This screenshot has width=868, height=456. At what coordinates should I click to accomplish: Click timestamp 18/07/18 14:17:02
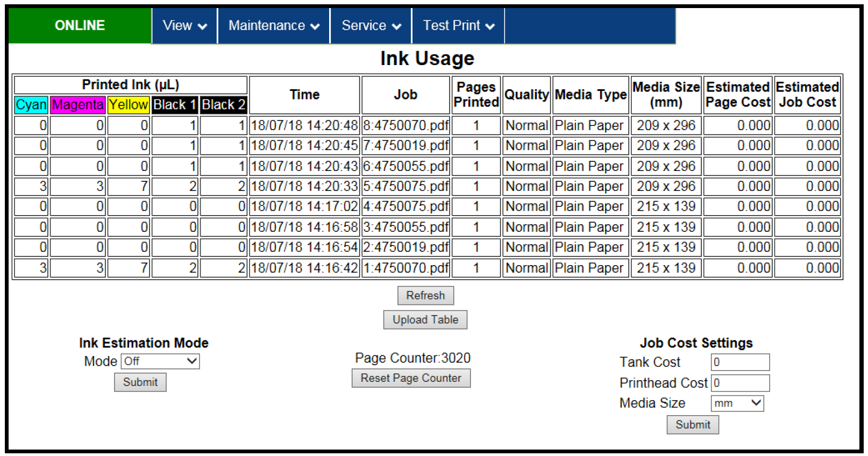point(304,206)
